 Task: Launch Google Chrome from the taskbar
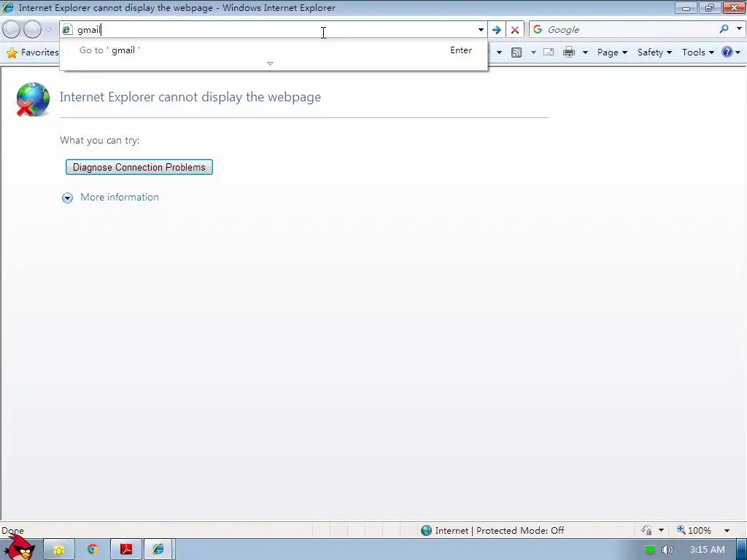coord(93,550)
